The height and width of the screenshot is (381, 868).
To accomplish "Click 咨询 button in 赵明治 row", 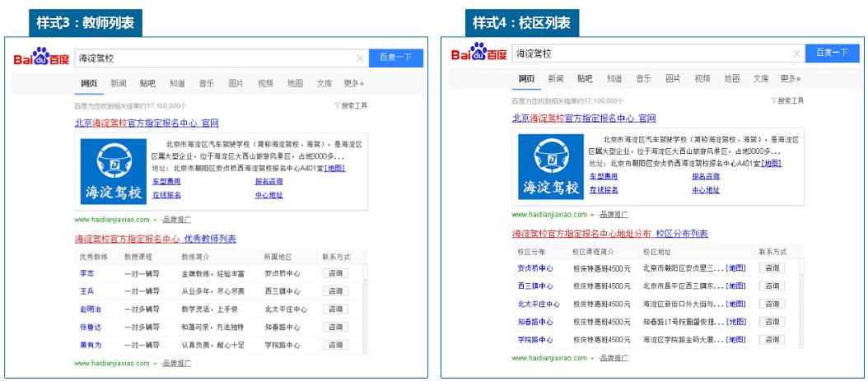I will (x=335, y=309).
